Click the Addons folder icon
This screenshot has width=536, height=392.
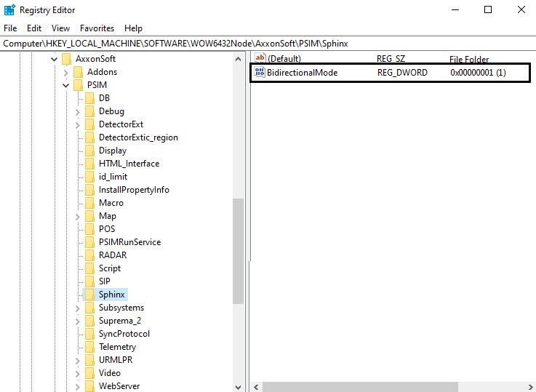coord(79,72)
